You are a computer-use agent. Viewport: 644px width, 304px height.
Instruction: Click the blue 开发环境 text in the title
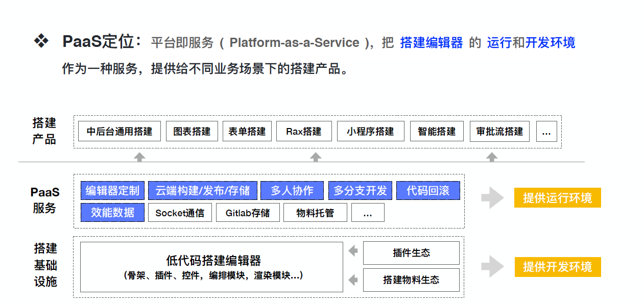click(551, 43)
